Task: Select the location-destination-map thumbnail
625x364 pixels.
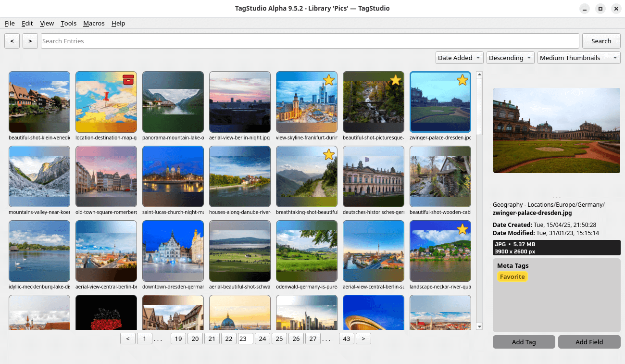Action: 106,102
